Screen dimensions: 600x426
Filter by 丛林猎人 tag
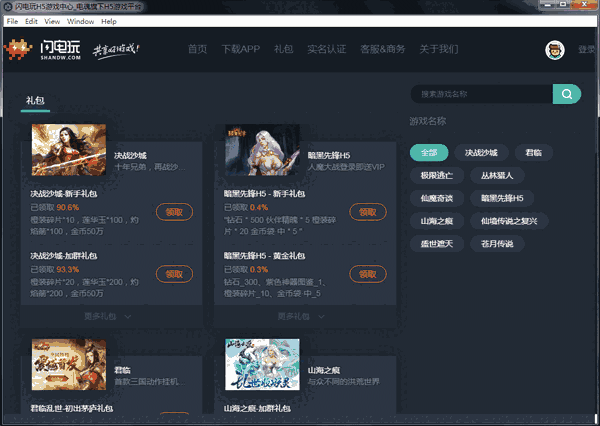[497, 176]
